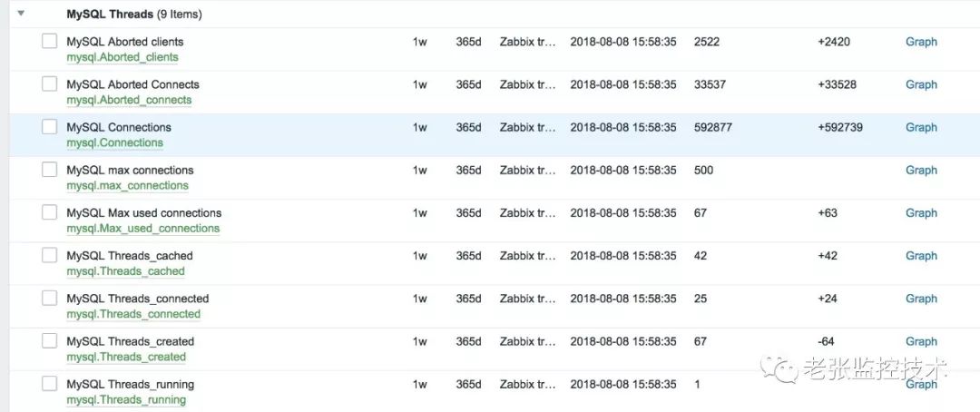Click the change value +24
The image size is (980, 412).
click(x=828, y=299)
